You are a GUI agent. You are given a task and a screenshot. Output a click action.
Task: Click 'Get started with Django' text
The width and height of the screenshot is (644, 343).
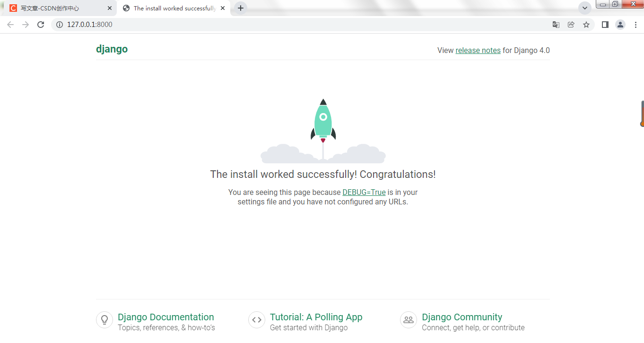tap(309, 327)
